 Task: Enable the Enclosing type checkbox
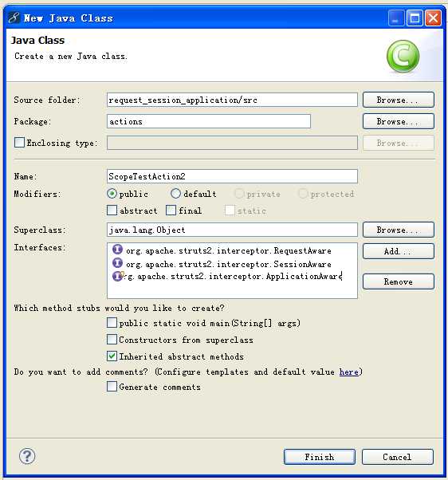pyautogui.click(x=19, y=143)
